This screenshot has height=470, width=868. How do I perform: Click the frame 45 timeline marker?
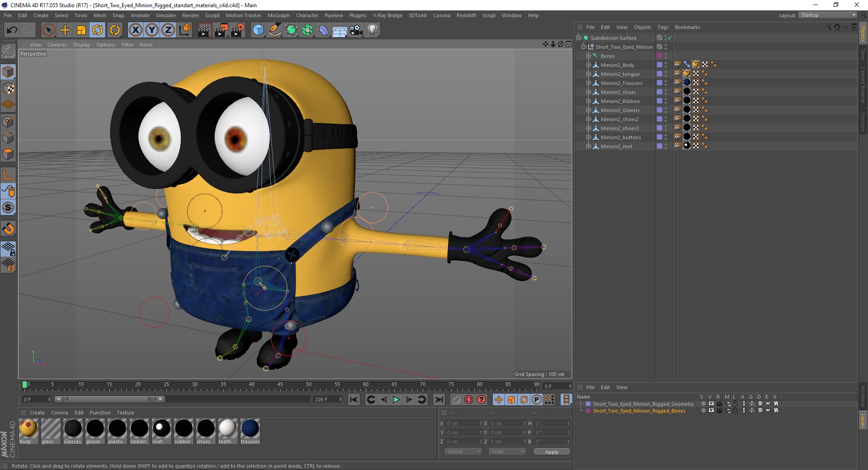click(280, 385)
